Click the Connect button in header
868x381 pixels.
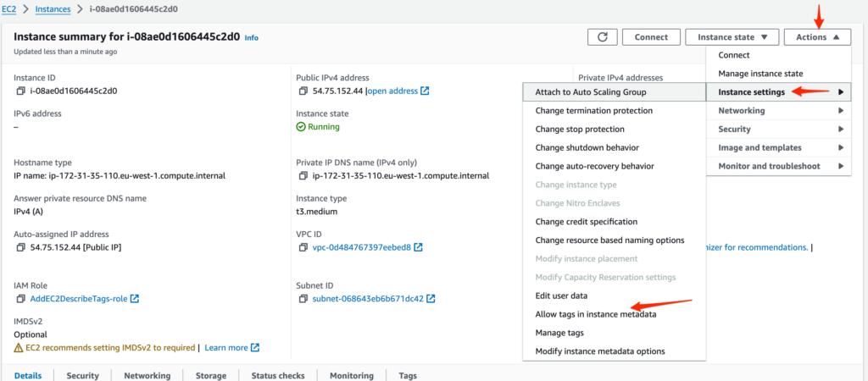pos(651,37)
